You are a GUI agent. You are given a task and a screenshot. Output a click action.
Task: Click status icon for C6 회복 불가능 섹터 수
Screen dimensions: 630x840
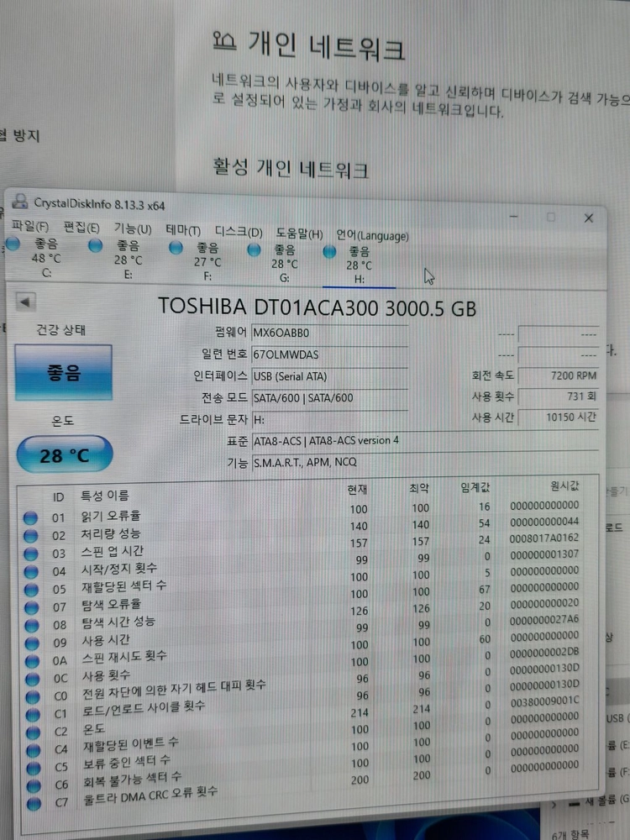click(x=34, y=786)
